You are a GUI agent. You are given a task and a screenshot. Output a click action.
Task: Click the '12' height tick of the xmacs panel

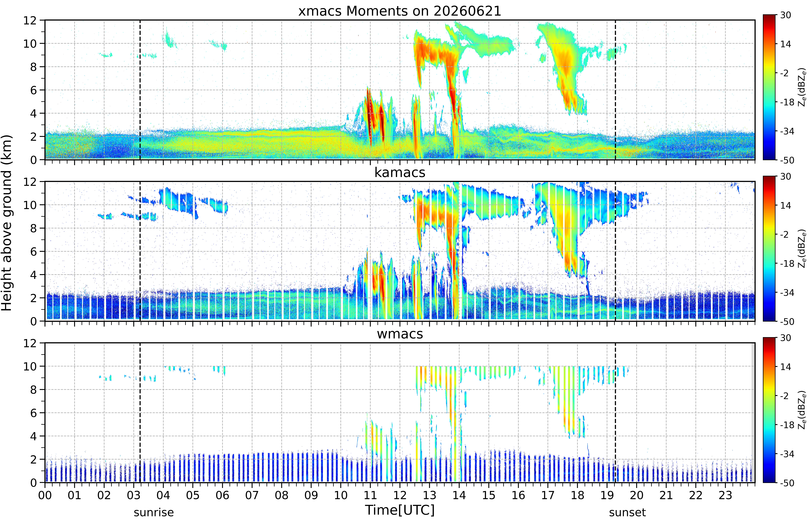coord(30,20)
